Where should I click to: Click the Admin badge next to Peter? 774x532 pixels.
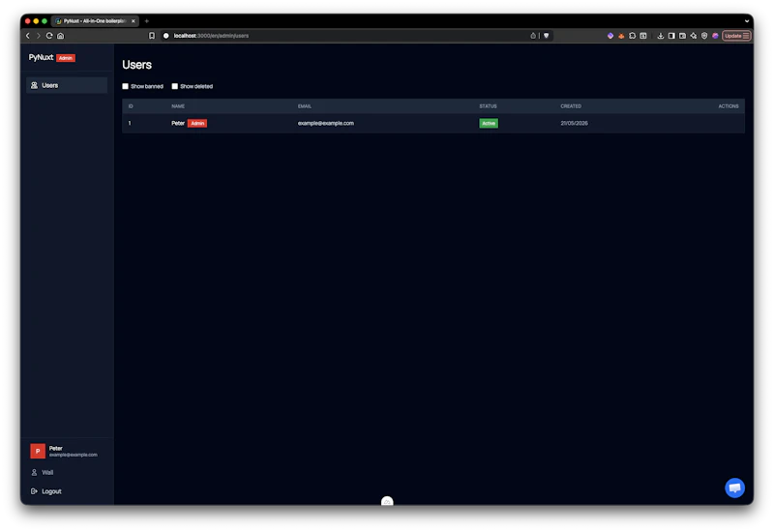pyautogui.click(x=197, y=124)
